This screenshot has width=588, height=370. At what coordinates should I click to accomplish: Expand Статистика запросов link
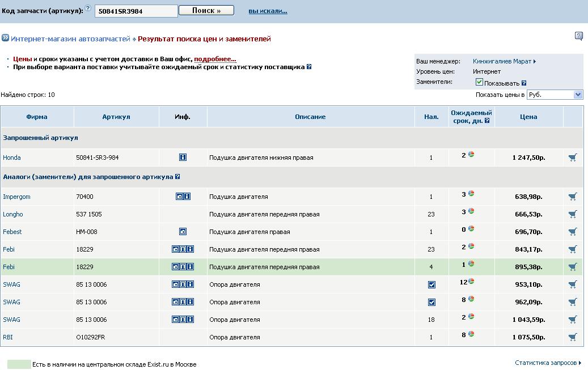(x=548, y=363)
